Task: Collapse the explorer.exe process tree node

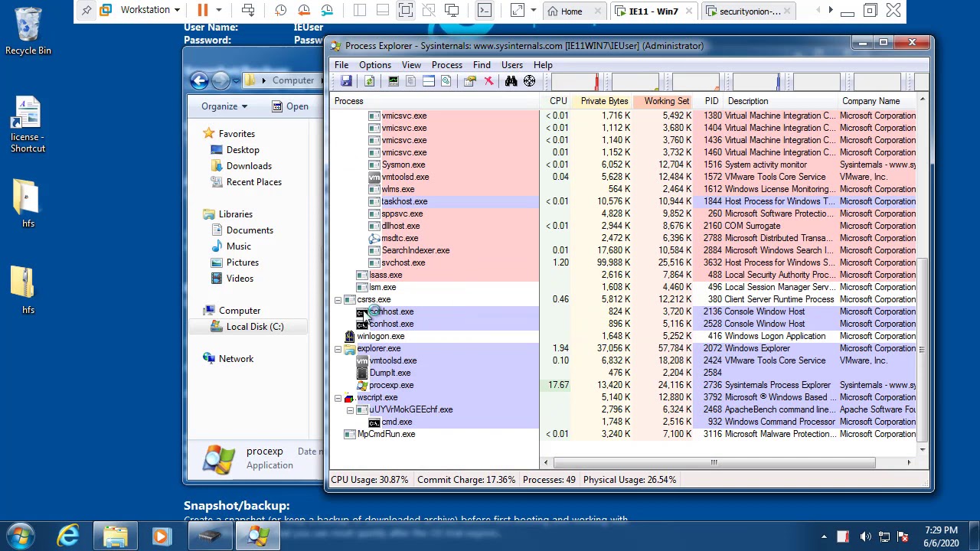Action: click(338, 349)
